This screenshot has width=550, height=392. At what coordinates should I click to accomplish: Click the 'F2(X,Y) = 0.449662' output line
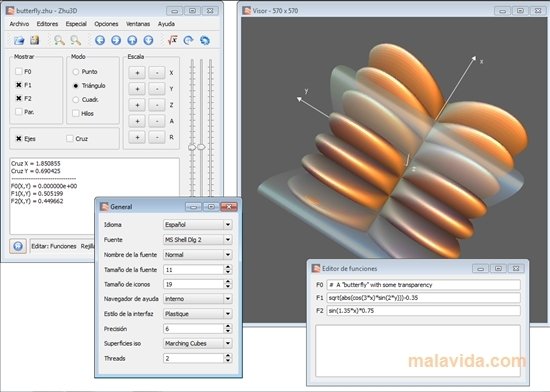click(x=37, y=201)
